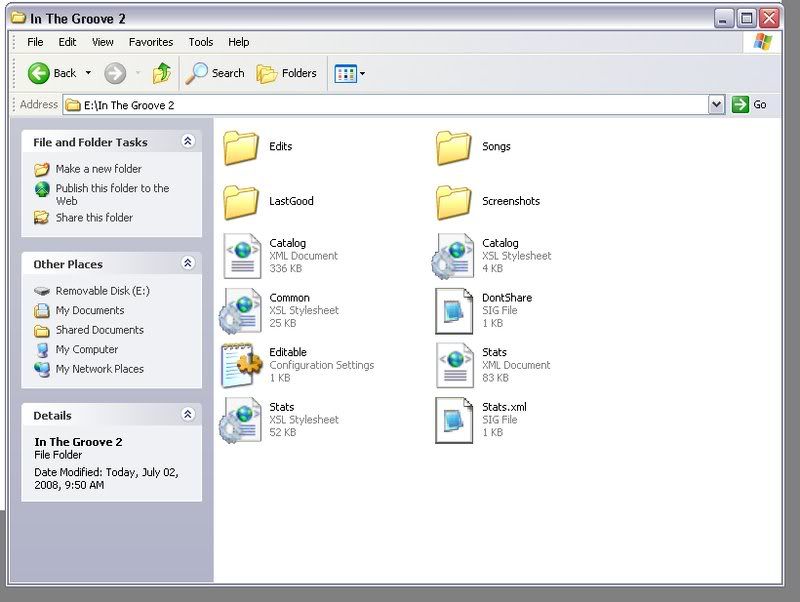
Task: Open the Back button history dropdown
Action: [88, 73]
